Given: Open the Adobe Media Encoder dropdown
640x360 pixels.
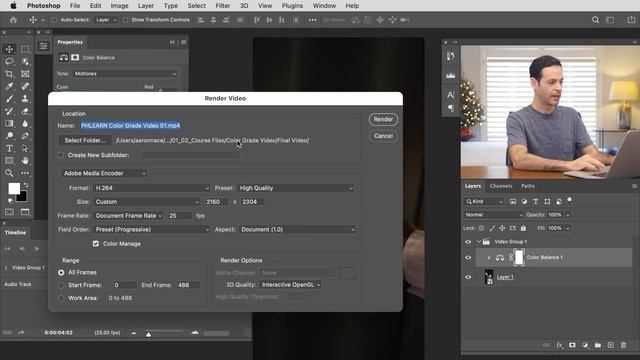Looking at the screenshot, I should click(104, 173).
